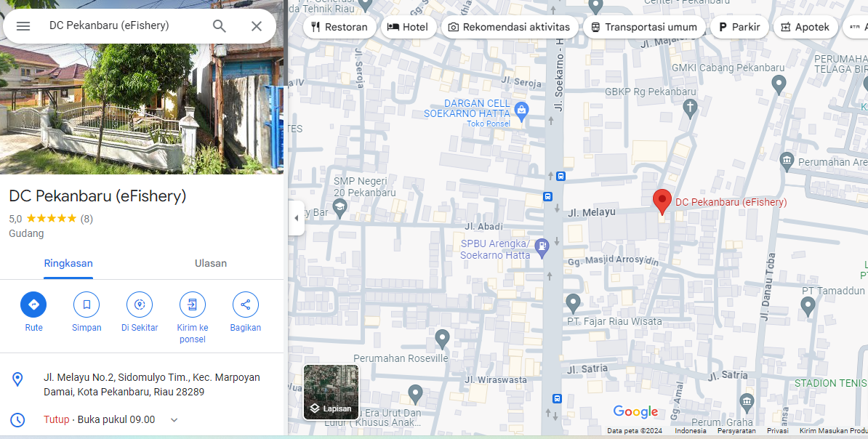This screenshot has height=439, width=868.
Task: Click the Privasi footer link
Action: point(777,431)
